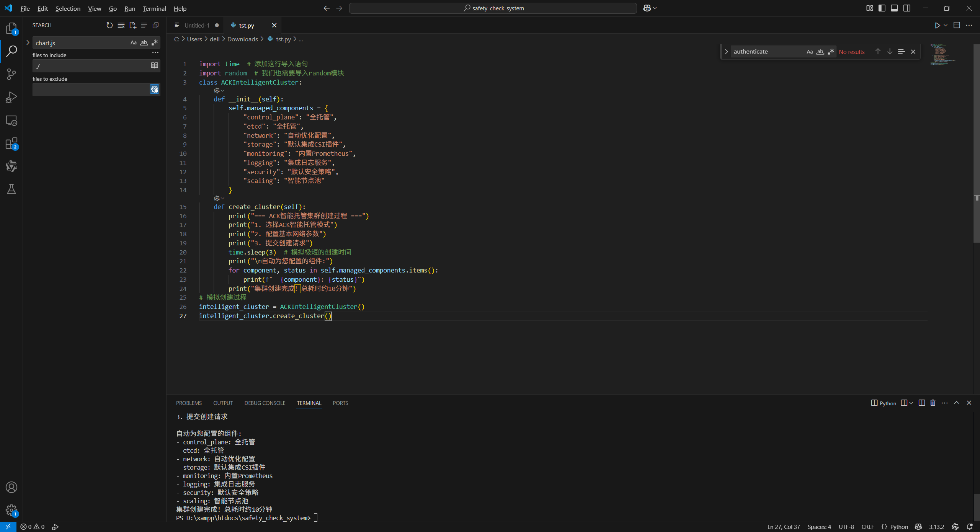Toggle Find in Selection
980x532 pixels.
pos(901,51)
